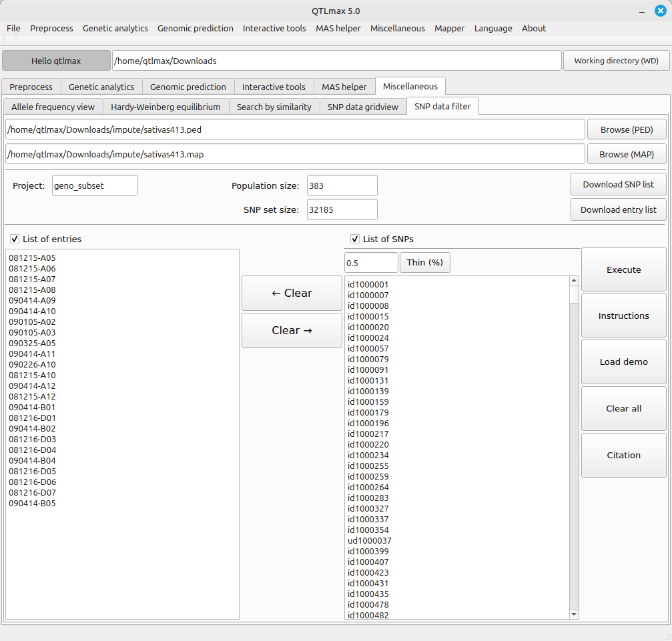Click in the Project name field
The image size is (672, 641).
pyautogui.click(x=95, y=185)
